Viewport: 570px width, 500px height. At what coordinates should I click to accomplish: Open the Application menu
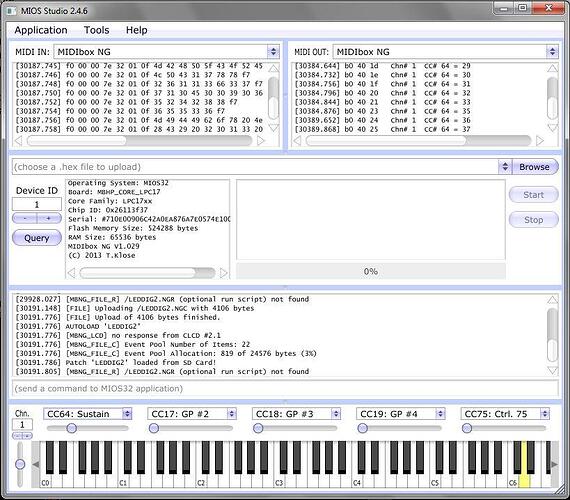click(41, 30)
